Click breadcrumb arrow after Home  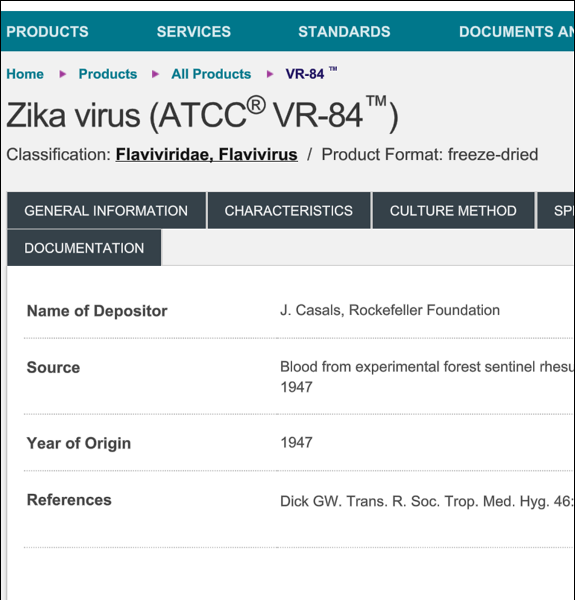[62, 74]
